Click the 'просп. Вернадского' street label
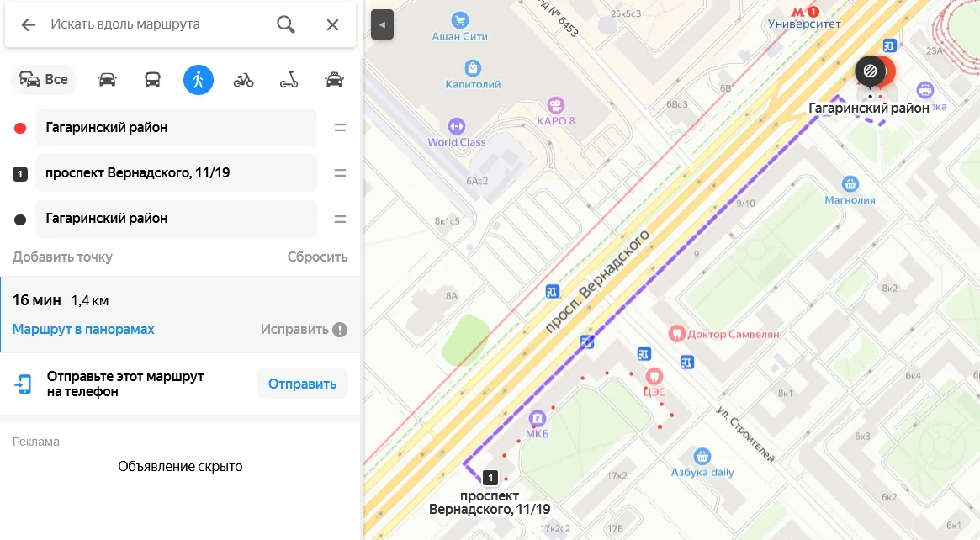 pos(597,281)
